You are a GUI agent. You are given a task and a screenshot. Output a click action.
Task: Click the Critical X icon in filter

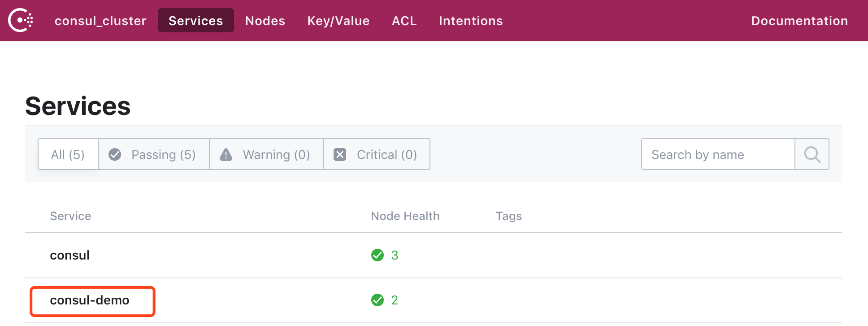click(340, 154)
